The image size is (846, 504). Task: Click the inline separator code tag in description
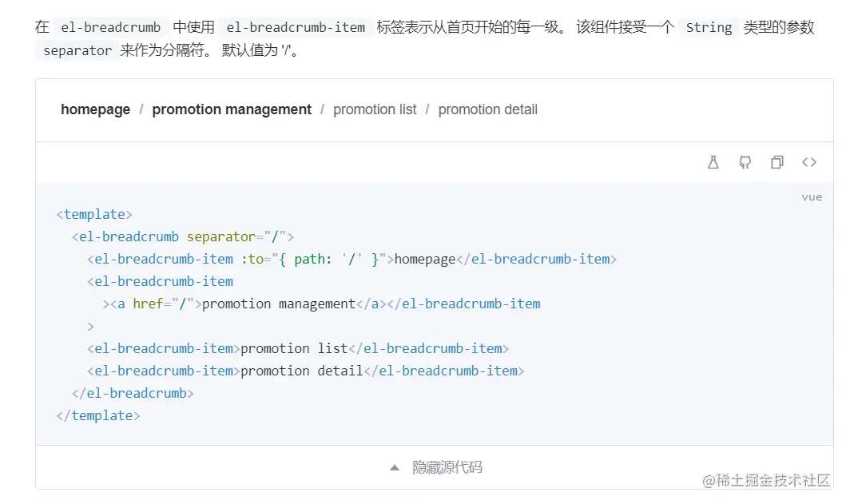pos(77,51)
